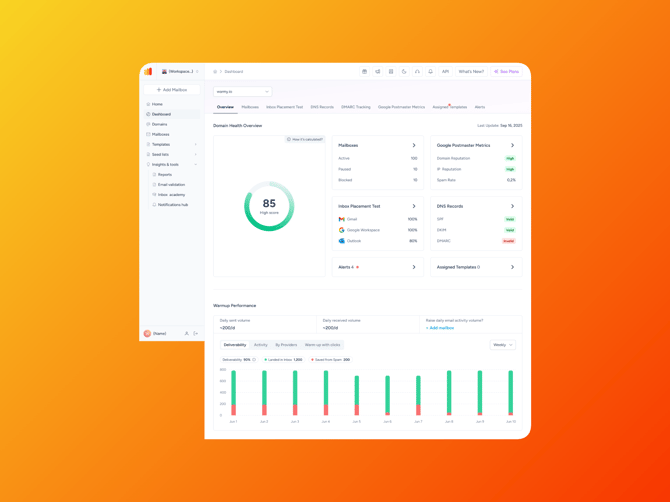Select the By Providers chart tab
Viewport: 670px width, 502px height.
pyautogui.click(x=286, y=345)
